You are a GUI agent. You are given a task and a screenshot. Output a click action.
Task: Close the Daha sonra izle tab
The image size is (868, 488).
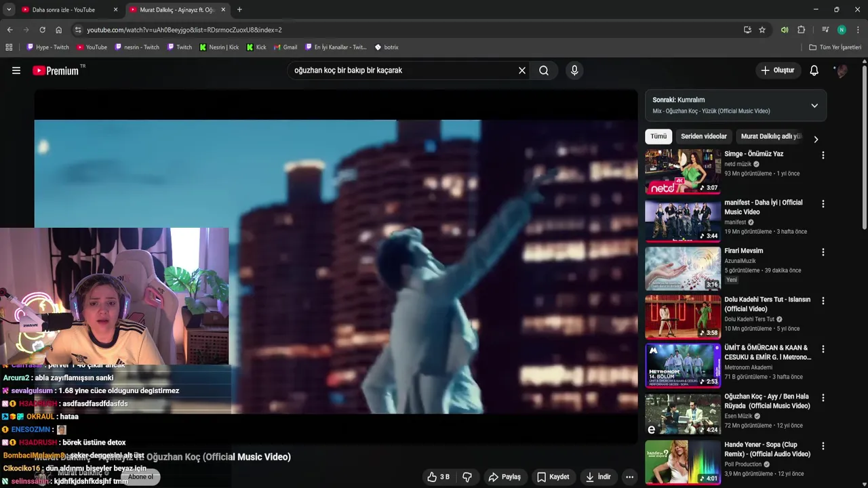(x=115, y=9)
